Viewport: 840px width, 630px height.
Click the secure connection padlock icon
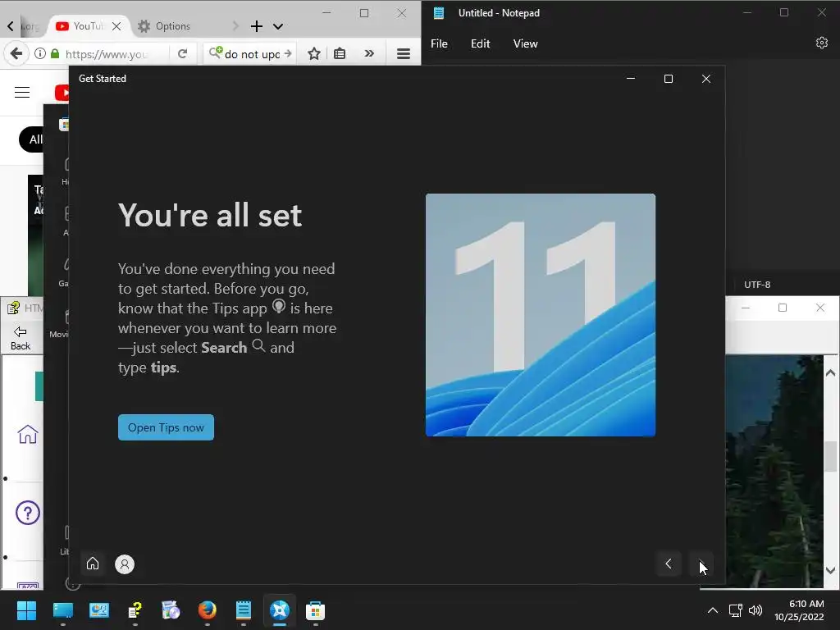click(55, 53)
